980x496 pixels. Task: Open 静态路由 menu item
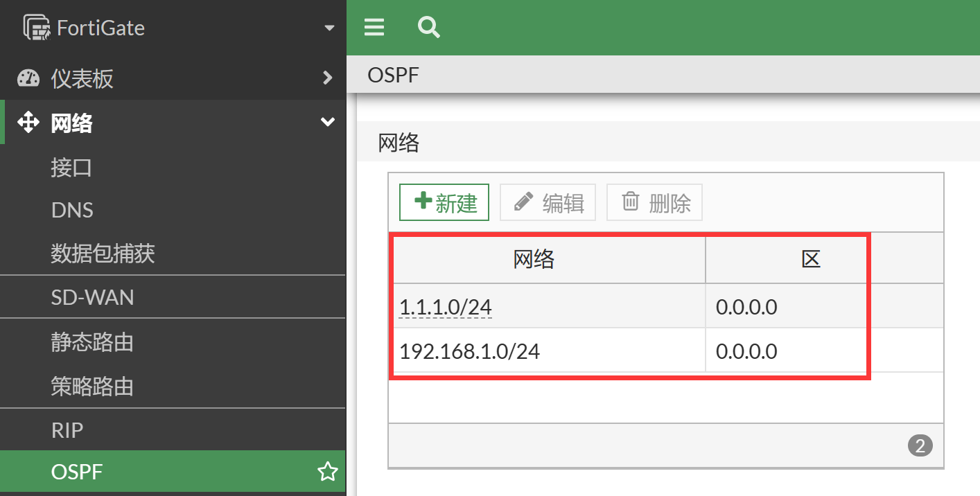point(92,342)
